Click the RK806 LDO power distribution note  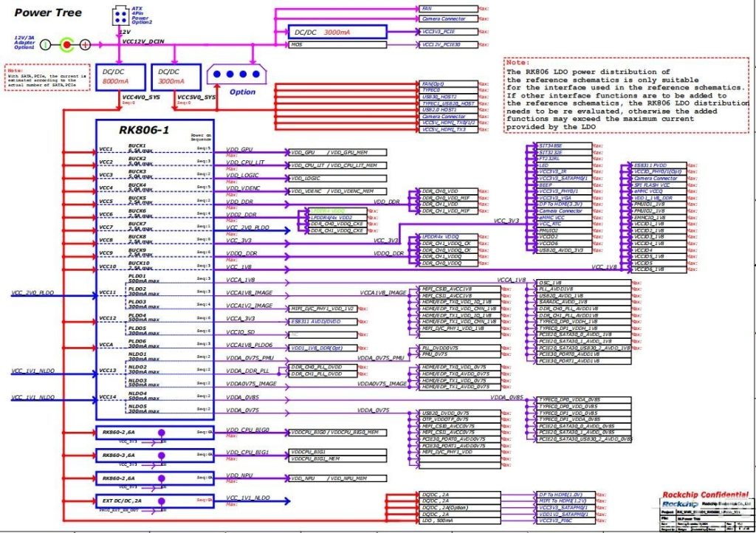[x=626, y=95]
